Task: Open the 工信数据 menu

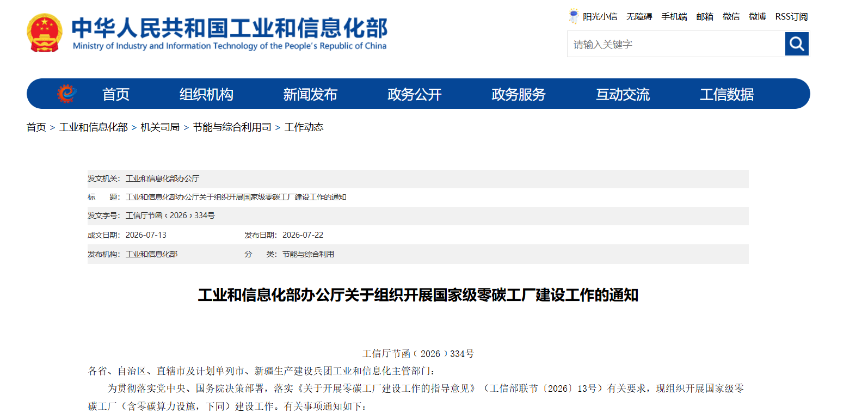Action: click(x=727, y=94)
